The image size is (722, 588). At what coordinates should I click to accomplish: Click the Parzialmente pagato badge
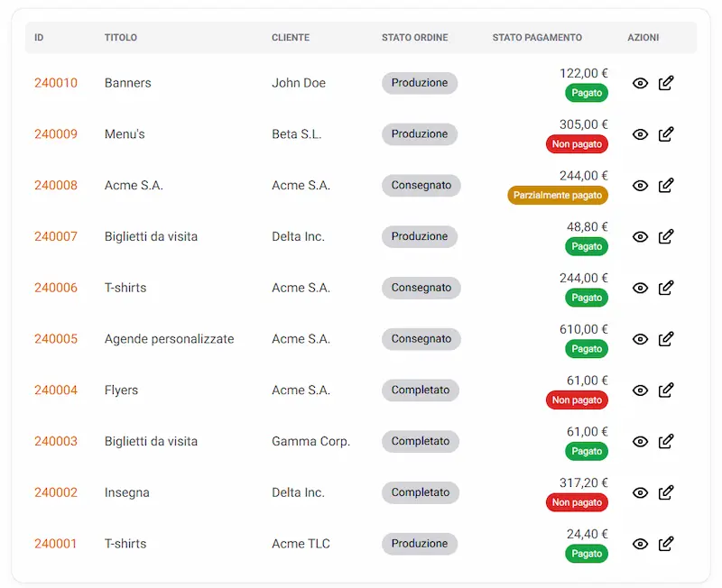[x=558, y=195]
